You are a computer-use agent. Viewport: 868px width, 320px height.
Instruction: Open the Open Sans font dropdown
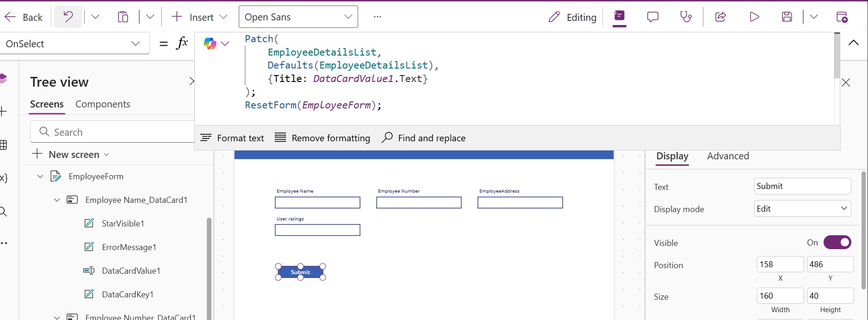coord(298,17)
